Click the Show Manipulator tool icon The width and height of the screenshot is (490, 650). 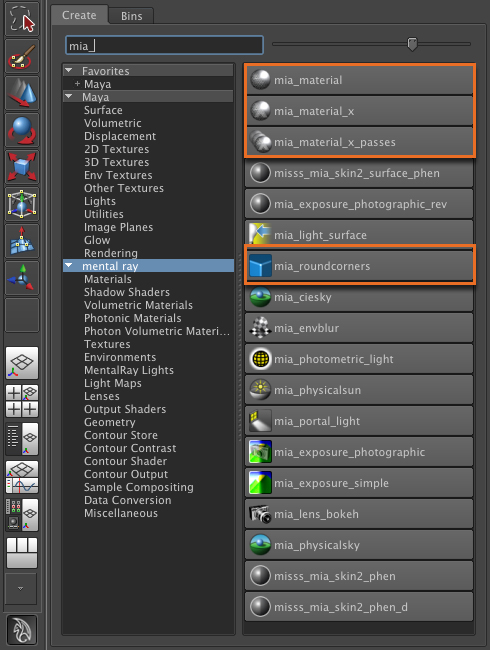click(x=22, y=278)
